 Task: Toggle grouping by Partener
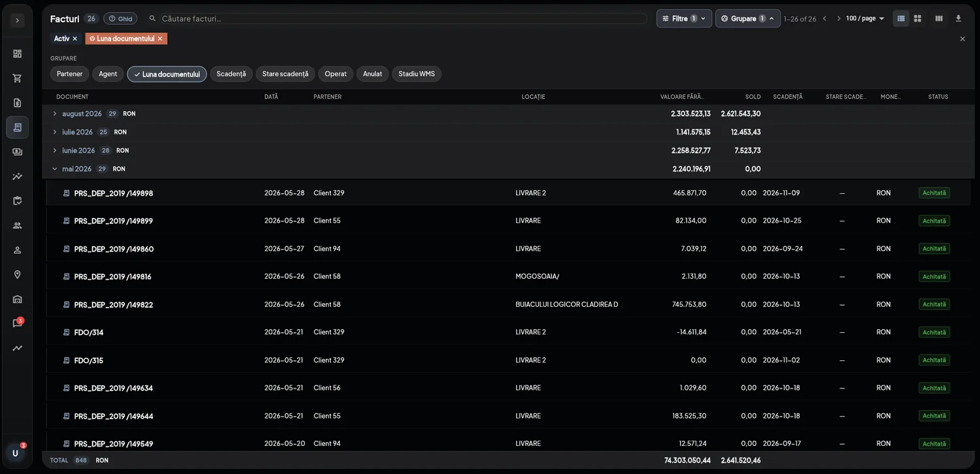tap(70, 74)
